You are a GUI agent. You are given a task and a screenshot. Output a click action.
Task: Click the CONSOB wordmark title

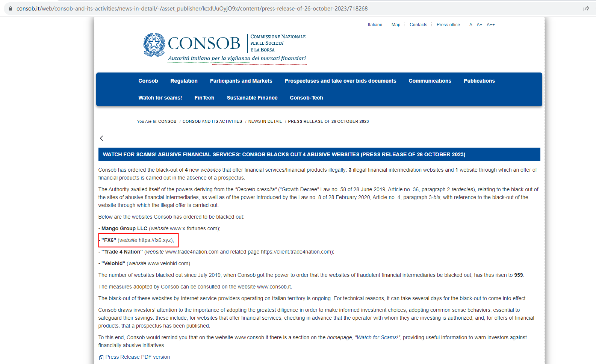204,43
